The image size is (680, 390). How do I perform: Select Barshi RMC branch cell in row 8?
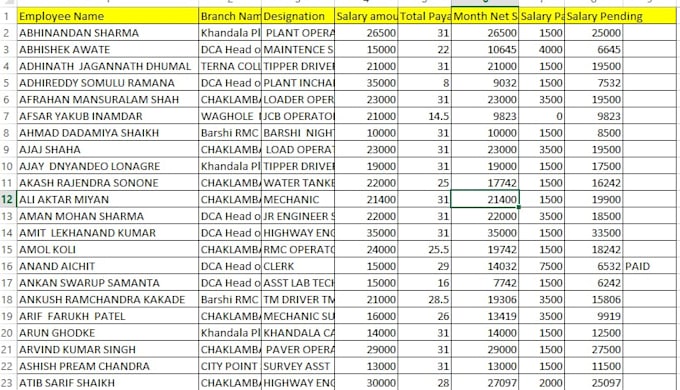(x=230, y=133)
